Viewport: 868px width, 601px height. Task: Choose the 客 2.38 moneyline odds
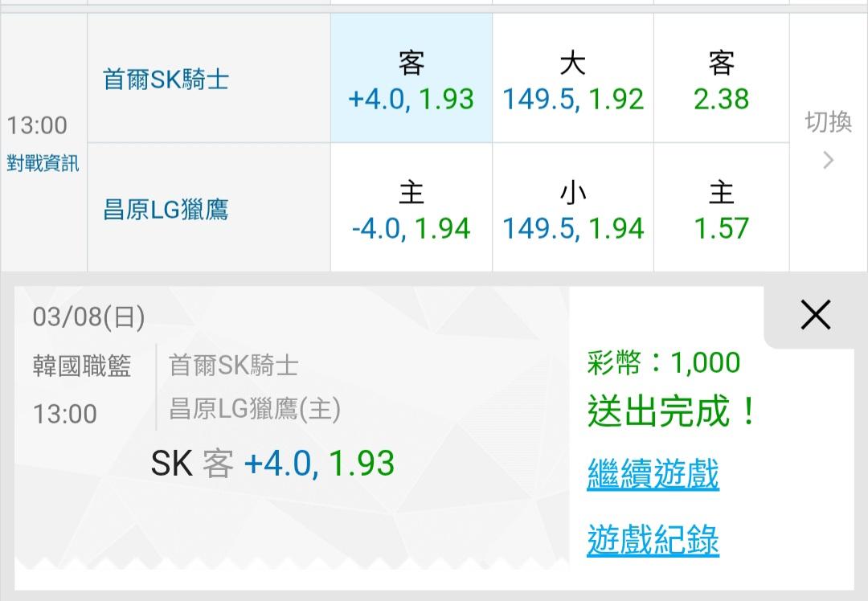[721, 80]
